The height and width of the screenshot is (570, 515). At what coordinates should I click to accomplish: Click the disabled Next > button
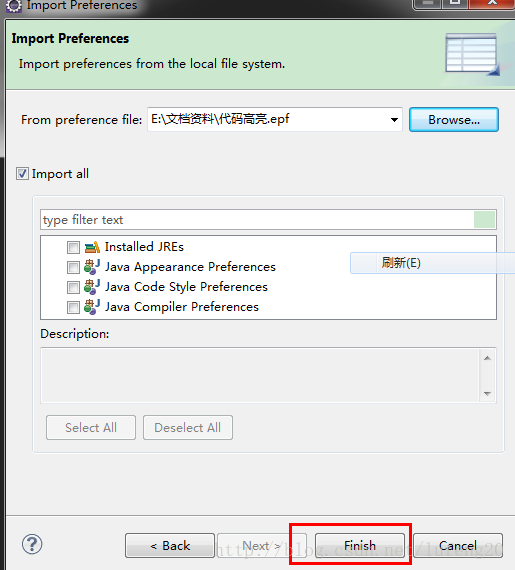point(262,545)
